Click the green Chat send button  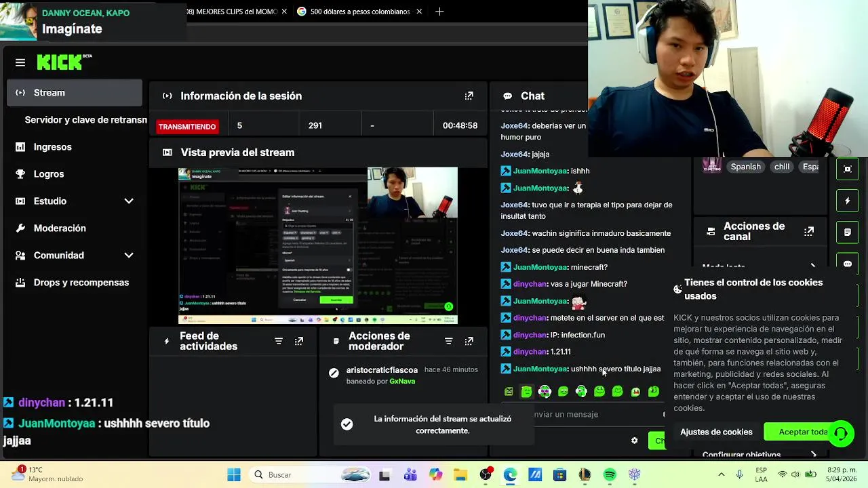click(x=656, y=441)
